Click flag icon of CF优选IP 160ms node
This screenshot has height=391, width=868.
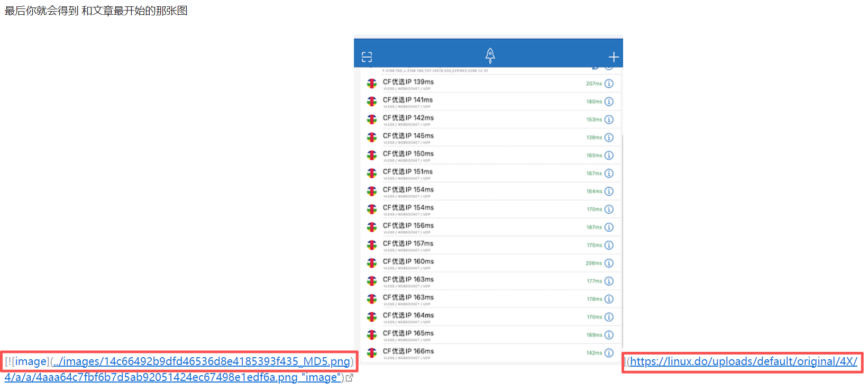click(x=372, y=263)
